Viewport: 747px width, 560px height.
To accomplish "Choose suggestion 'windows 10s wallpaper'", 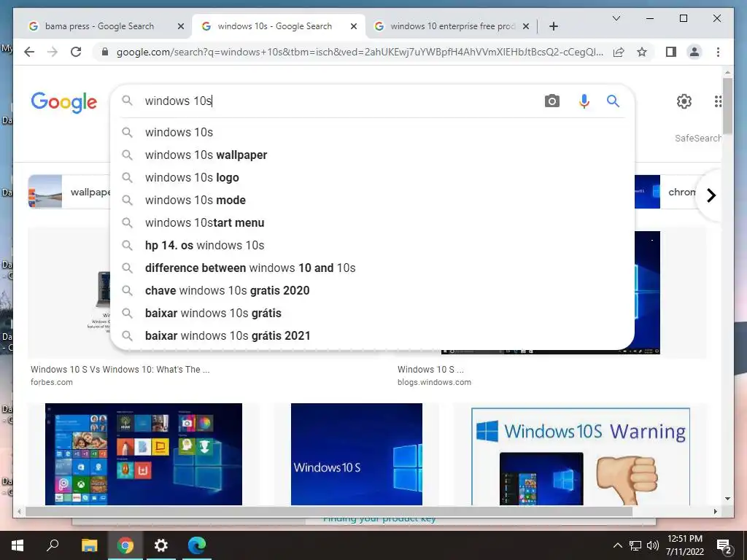I will point(371,155).
